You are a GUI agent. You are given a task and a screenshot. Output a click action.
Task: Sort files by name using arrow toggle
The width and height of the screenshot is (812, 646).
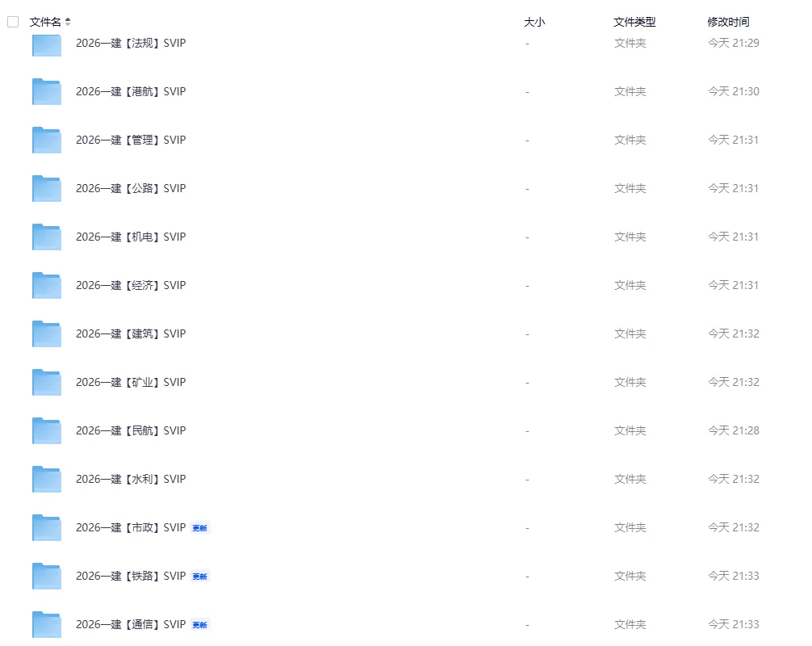68,22
